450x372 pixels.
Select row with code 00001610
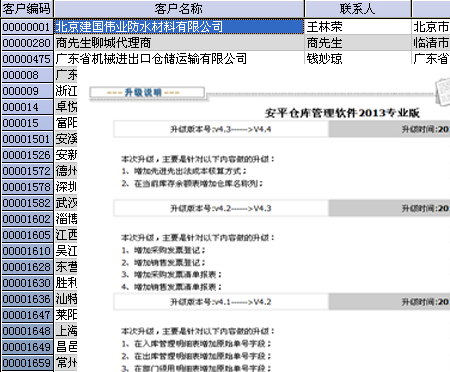(x=27, y=251)
